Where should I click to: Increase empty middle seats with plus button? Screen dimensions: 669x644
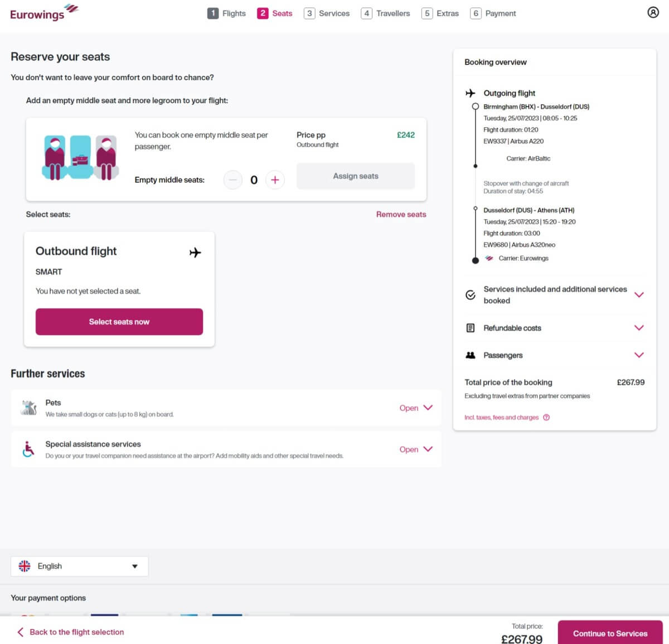(275, 180)
